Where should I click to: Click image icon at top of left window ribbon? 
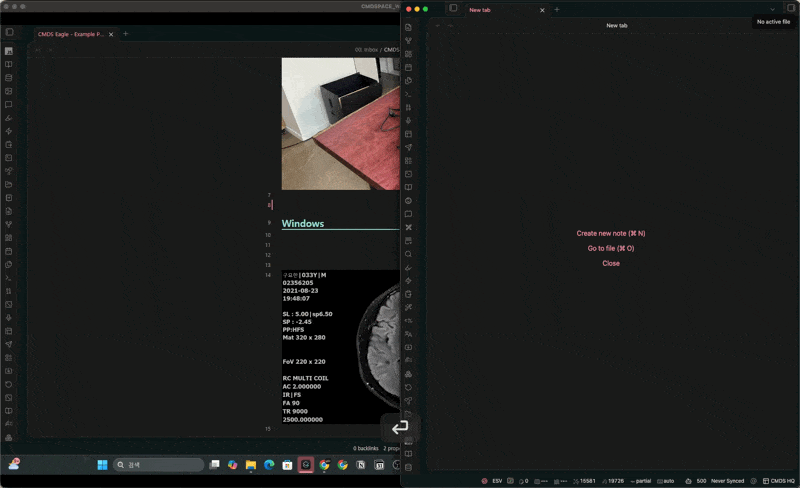click(x=9, y=51)
